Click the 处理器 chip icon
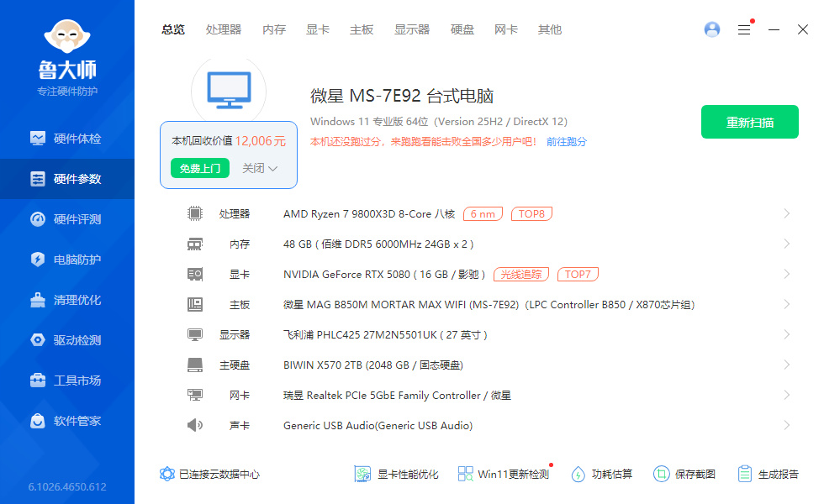The width and height of the screenshot is (824, 504). (195, 213)
